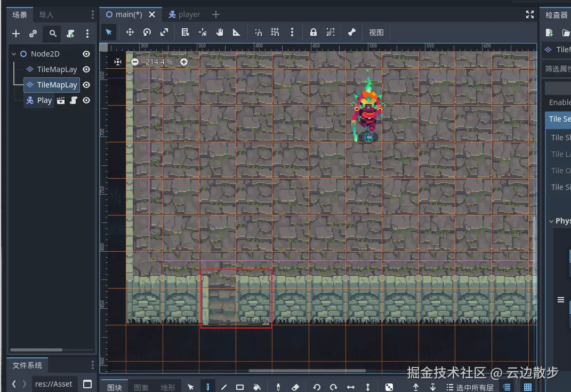Close the main(*) scene tab
Screen dimensions: 571x392
click(x=152, y=14)
